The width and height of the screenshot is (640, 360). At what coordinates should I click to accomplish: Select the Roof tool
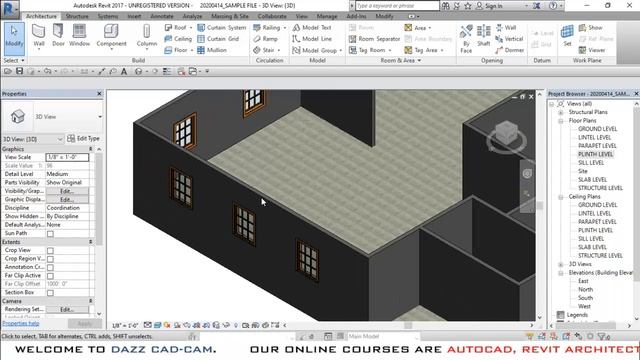[178, 28]
